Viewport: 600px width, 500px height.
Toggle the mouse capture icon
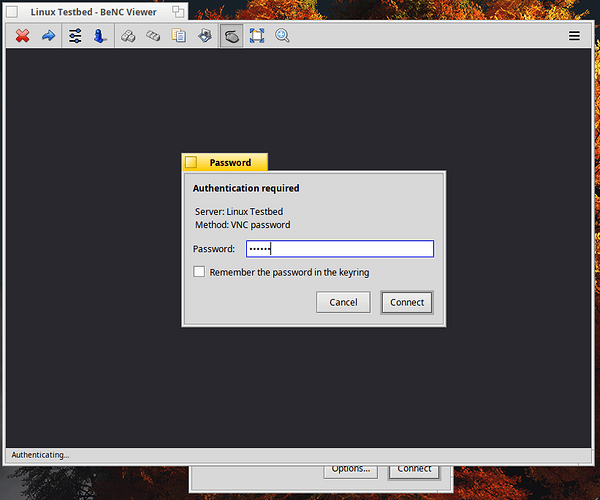pos(231,36)
